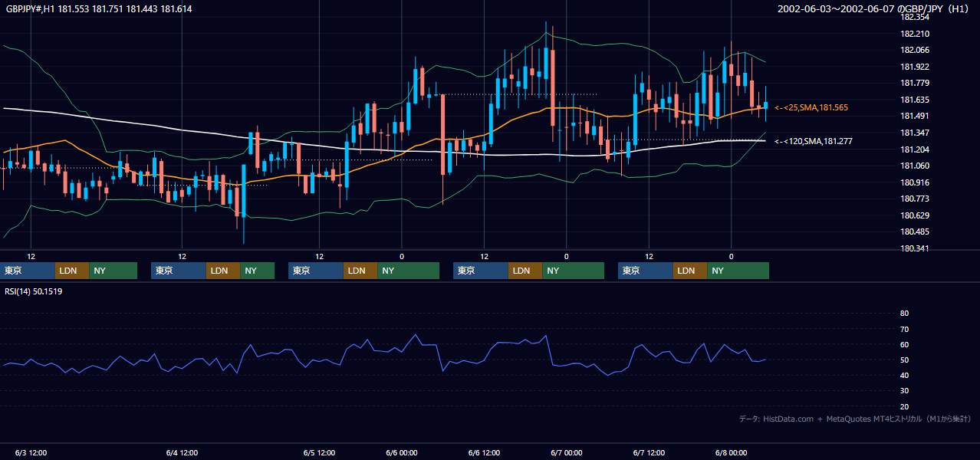The height and width of the screenshot is (460, 980).
Task: Click price axis label 181.635
Action: 914,100
